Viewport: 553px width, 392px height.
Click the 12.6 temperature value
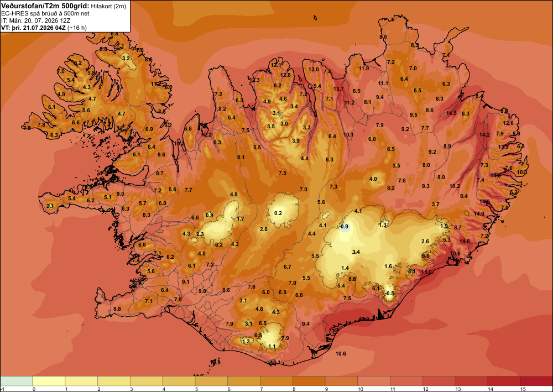(508, 123)
